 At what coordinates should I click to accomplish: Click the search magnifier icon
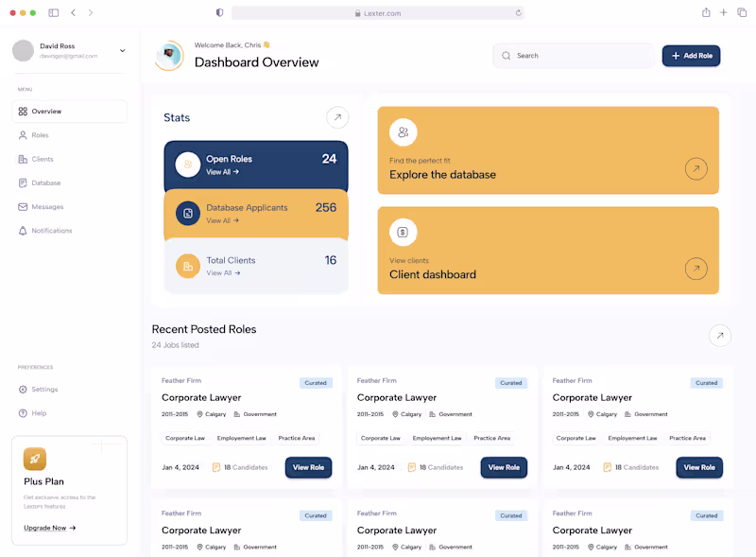pyautogui.click(x=507, y=56)
